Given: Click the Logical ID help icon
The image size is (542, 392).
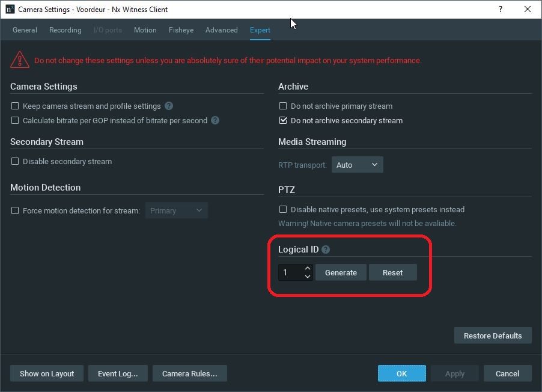Looking at the screenshot, I should pyautogui.click(x=326, y=250).
